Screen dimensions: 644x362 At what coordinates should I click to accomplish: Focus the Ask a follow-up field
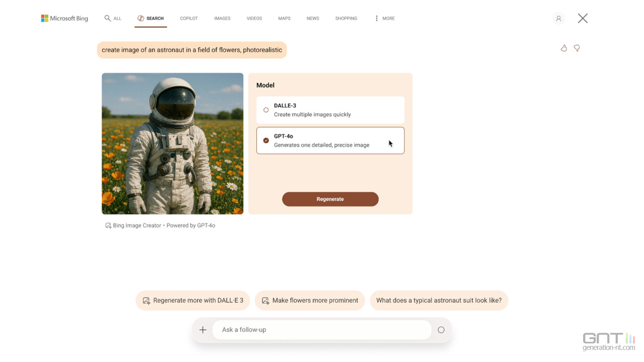coord(322,330)
